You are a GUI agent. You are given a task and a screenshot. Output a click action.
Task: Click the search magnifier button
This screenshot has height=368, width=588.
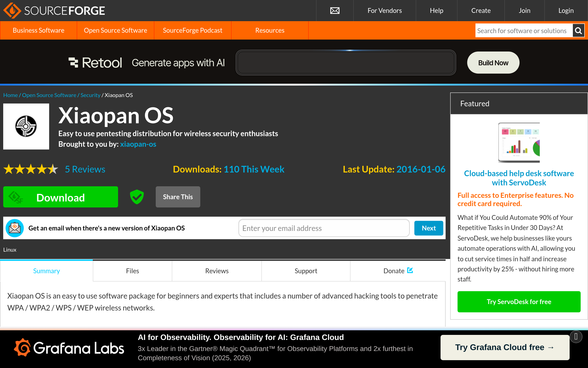[578, 30]
